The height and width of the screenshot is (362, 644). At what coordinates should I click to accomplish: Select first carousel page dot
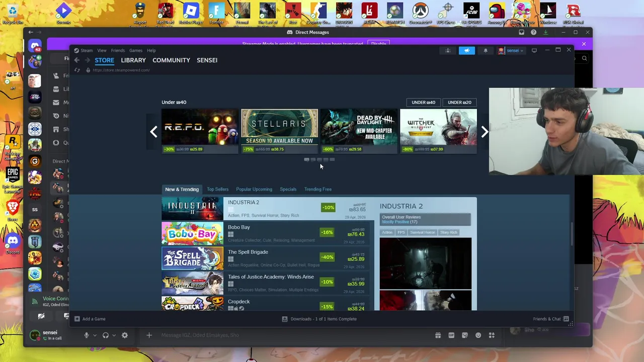click(x=306, y=159)
